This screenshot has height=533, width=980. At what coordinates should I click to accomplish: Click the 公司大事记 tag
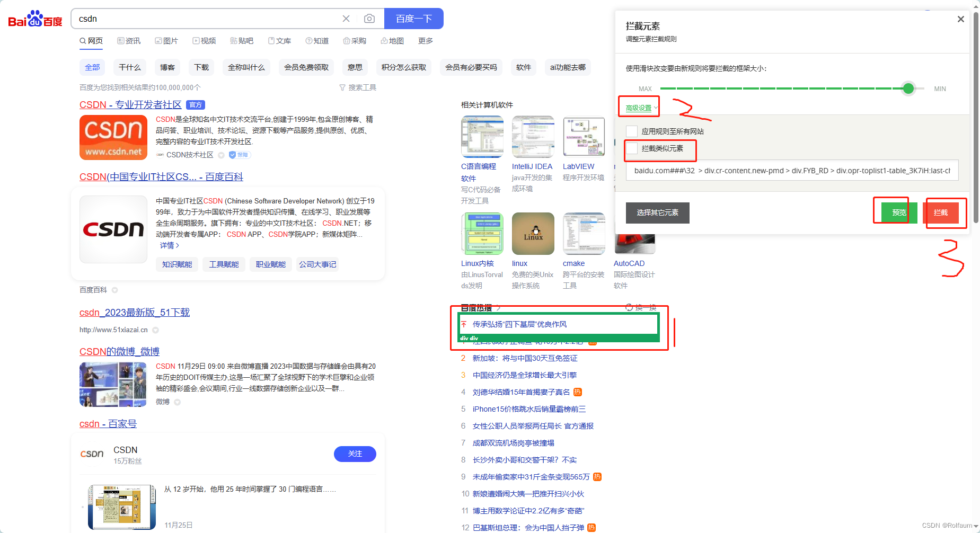click(x=317, y=264)
